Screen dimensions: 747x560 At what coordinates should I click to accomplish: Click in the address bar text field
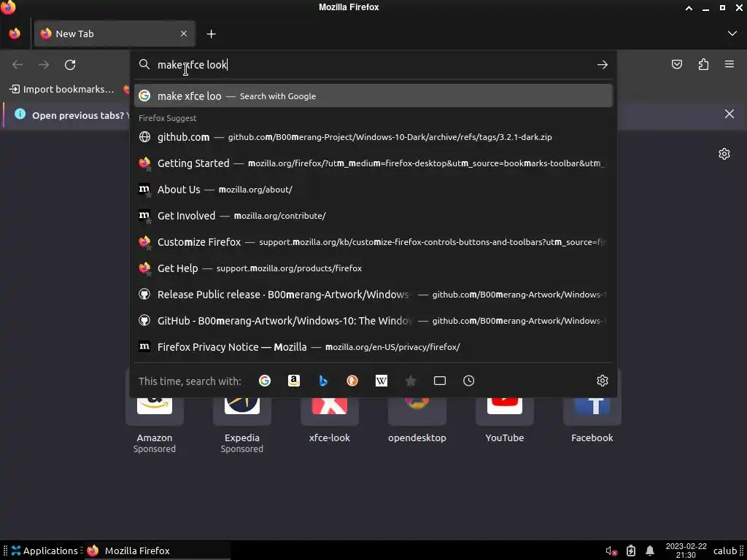[374, 65]
